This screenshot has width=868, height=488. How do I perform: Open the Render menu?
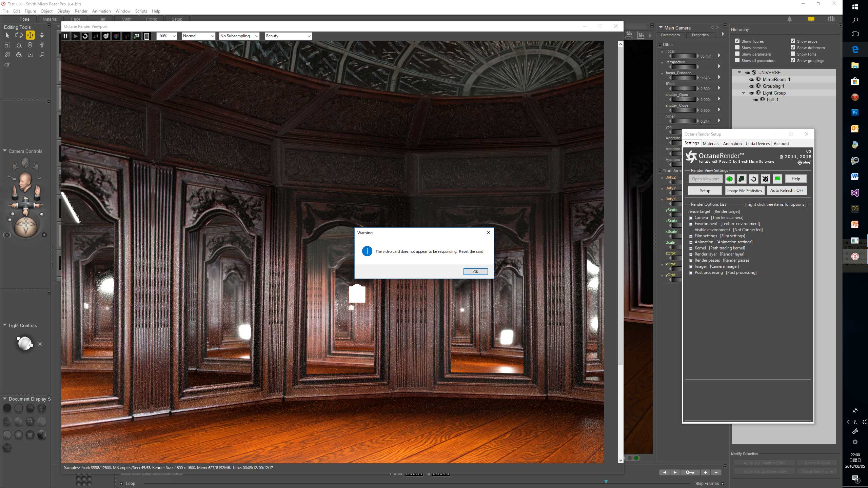[81, 11]
